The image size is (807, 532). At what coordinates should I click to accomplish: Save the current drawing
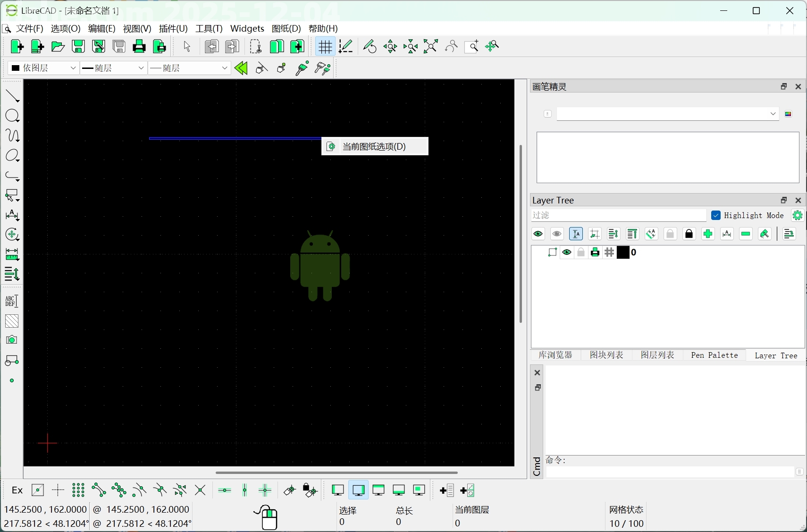tap(78, 46)
